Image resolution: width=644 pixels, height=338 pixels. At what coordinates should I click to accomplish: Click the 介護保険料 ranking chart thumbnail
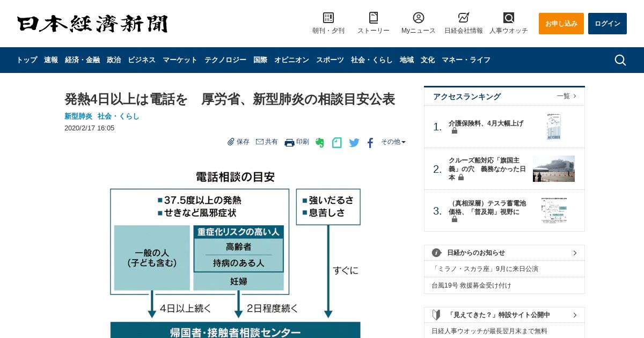[x=554, y=127]
